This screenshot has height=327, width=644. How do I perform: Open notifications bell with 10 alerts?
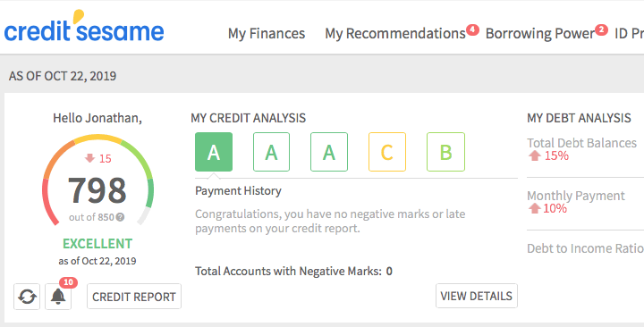(x=58, y=297)
